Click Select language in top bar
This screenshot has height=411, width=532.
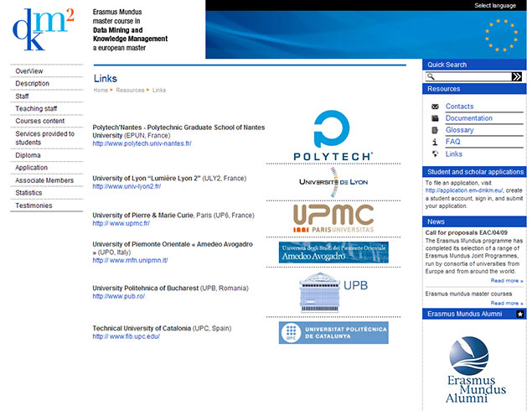(495, 5)
